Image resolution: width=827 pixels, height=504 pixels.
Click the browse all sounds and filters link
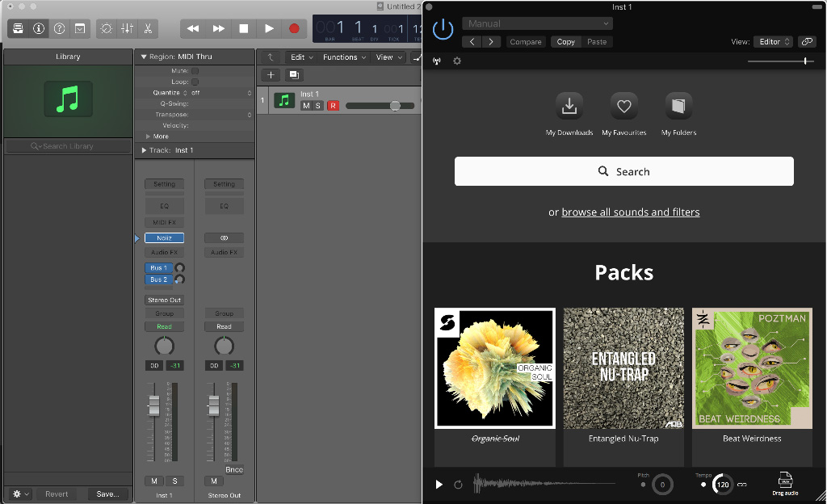tap(631, 212)
